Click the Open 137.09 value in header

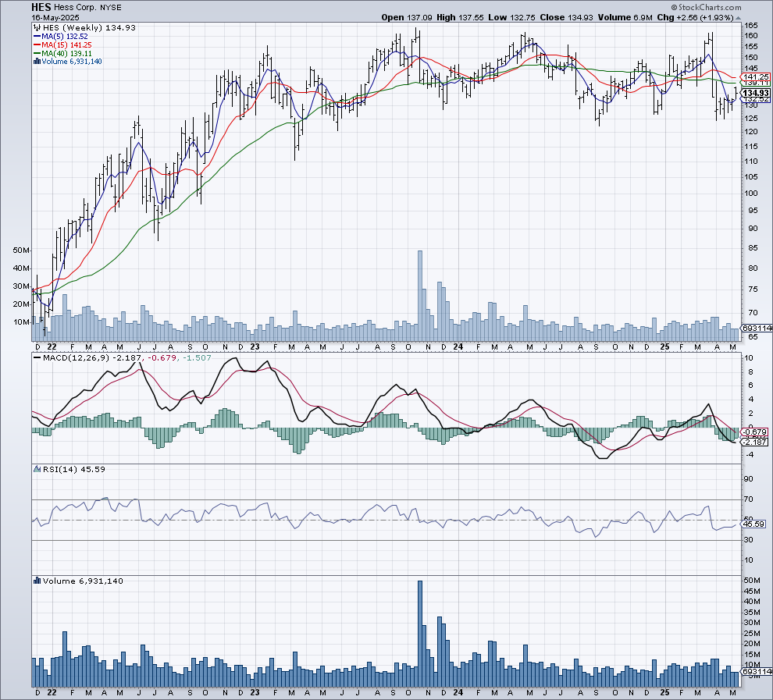coord(407,17)
